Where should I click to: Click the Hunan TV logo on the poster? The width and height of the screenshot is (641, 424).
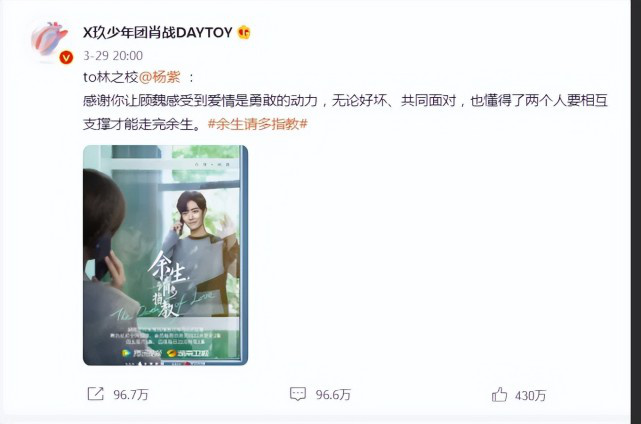188,353
